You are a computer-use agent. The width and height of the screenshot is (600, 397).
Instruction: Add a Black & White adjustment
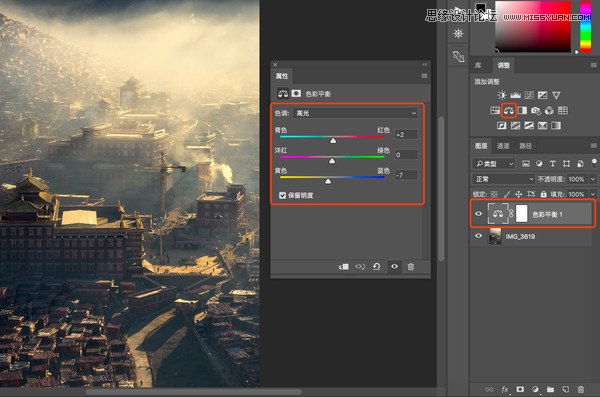pos(522,111)
